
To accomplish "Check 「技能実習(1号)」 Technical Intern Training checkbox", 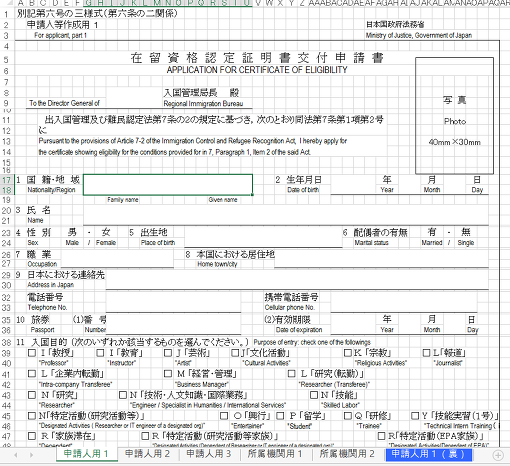I will point(415,416).
